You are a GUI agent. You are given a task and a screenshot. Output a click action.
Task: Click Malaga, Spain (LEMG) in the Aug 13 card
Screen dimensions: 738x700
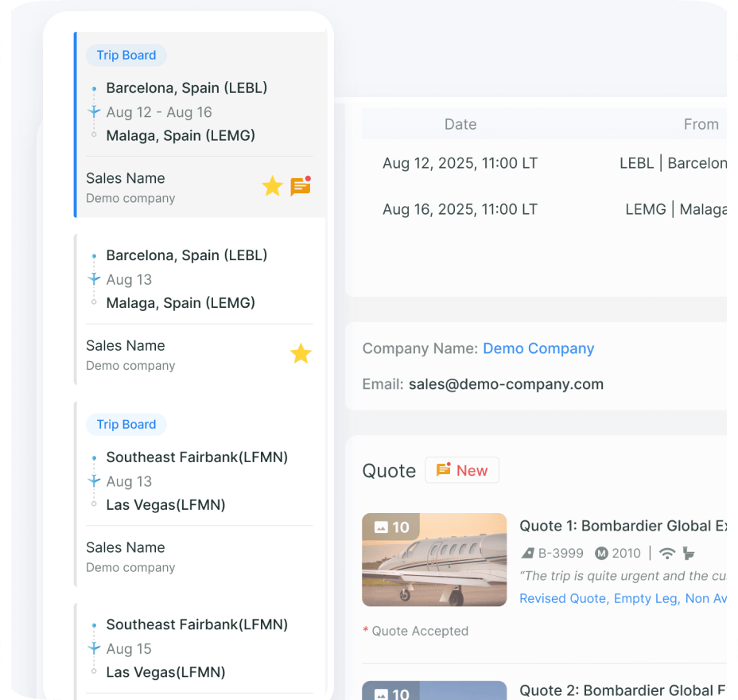[181, 303]
